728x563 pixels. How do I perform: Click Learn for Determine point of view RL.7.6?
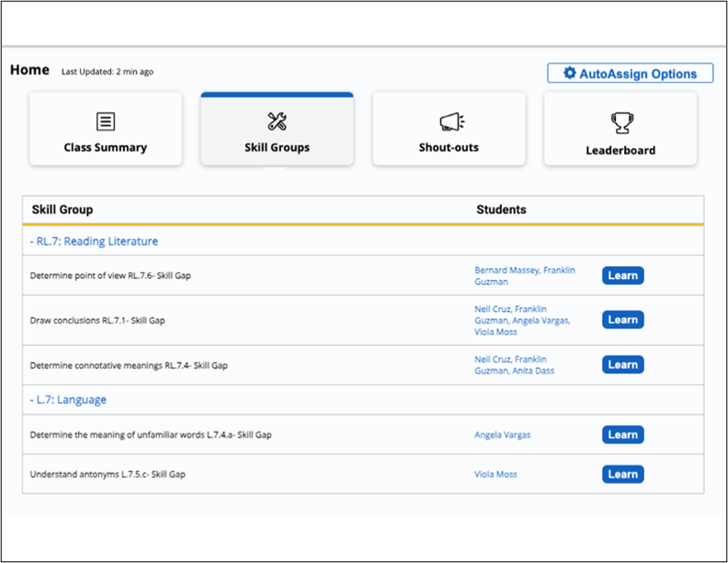622,276
